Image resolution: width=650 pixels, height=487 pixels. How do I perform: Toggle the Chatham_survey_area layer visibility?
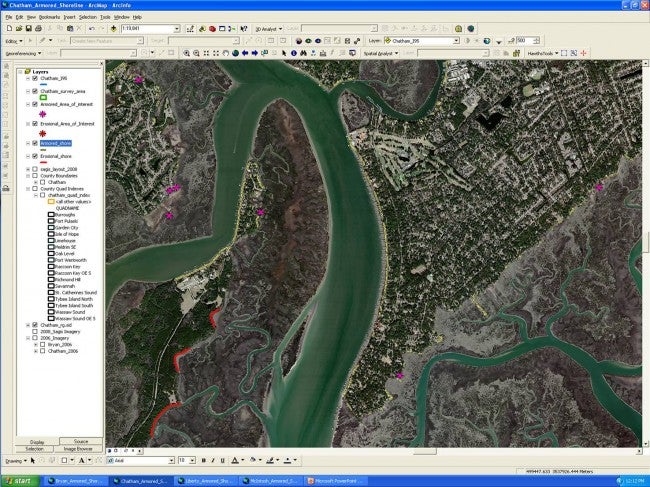coord(34,91)
